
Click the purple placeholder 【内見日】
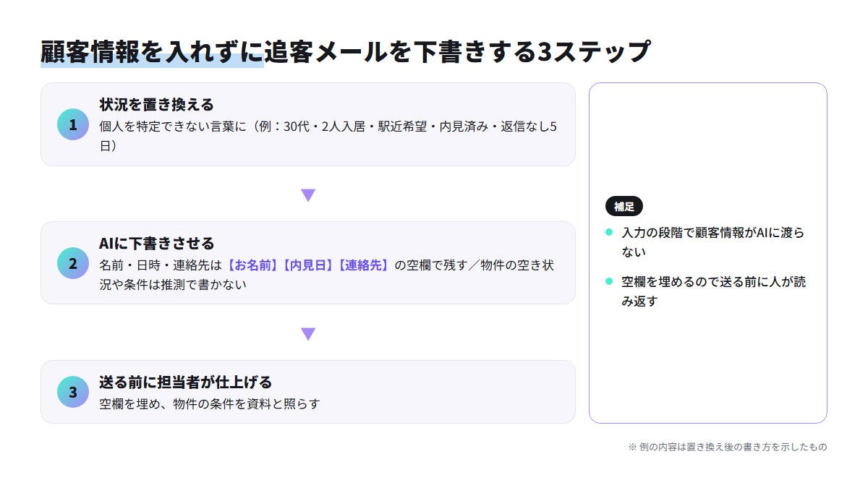coord(307,265)
